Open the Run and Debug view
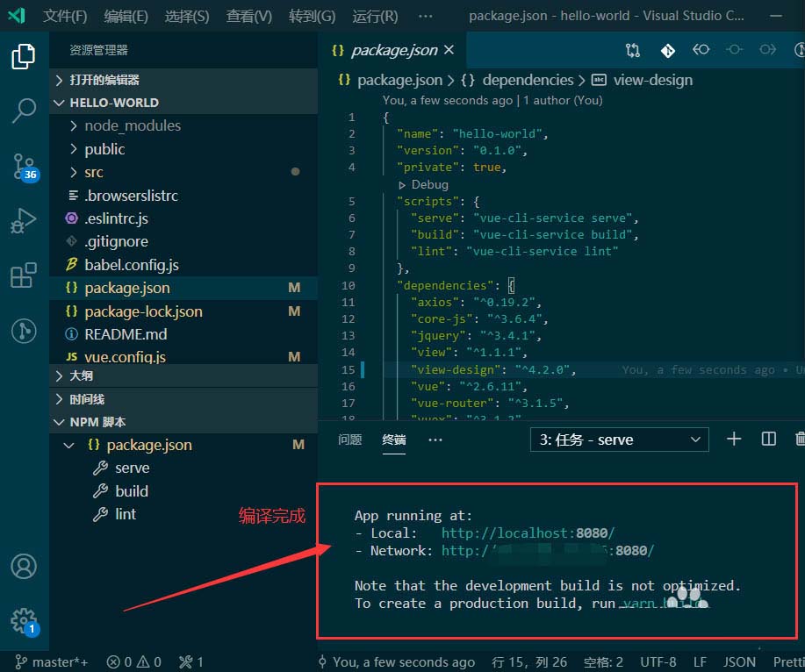Screen dimensions: 805x672 [23, 220]
